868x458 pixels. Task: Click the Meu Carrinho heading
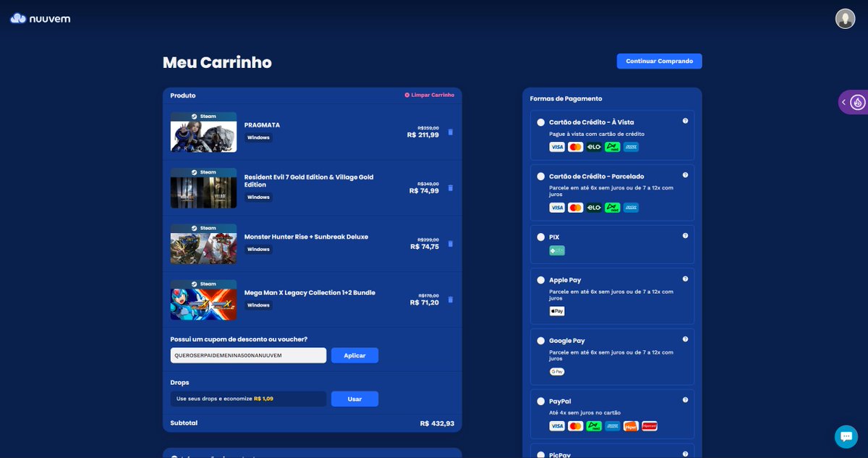[x=217, y=62]
